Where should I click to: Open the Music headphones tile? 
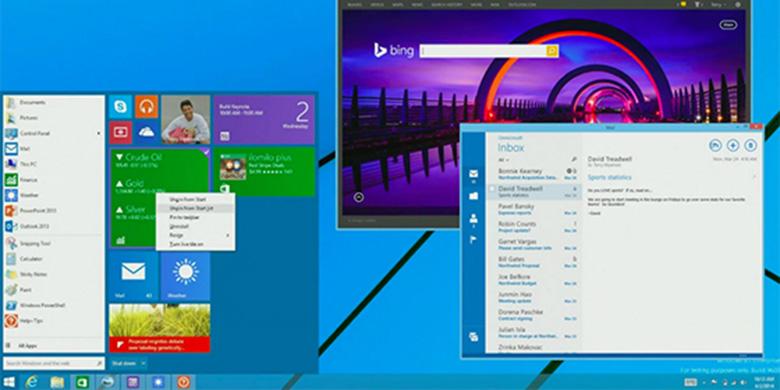146,107
